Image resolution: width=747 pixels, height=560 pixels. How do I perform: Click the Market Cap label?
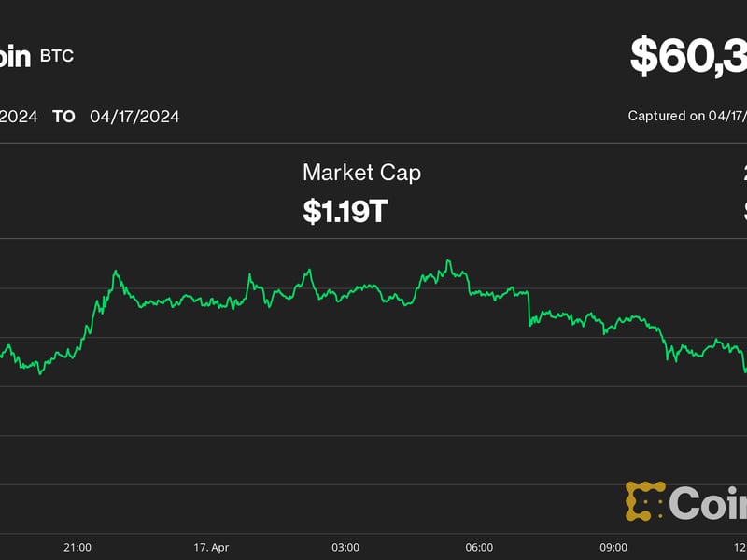click(361, 173)
